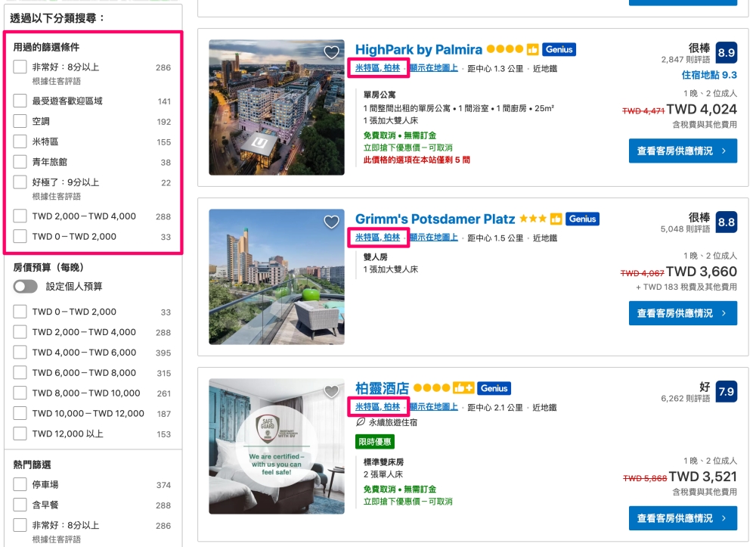The height and width of the screenshot is (547, 756).
Task: Click the yellow circle rating of 柏靈酒店
Action: click(x=432, y=388)
